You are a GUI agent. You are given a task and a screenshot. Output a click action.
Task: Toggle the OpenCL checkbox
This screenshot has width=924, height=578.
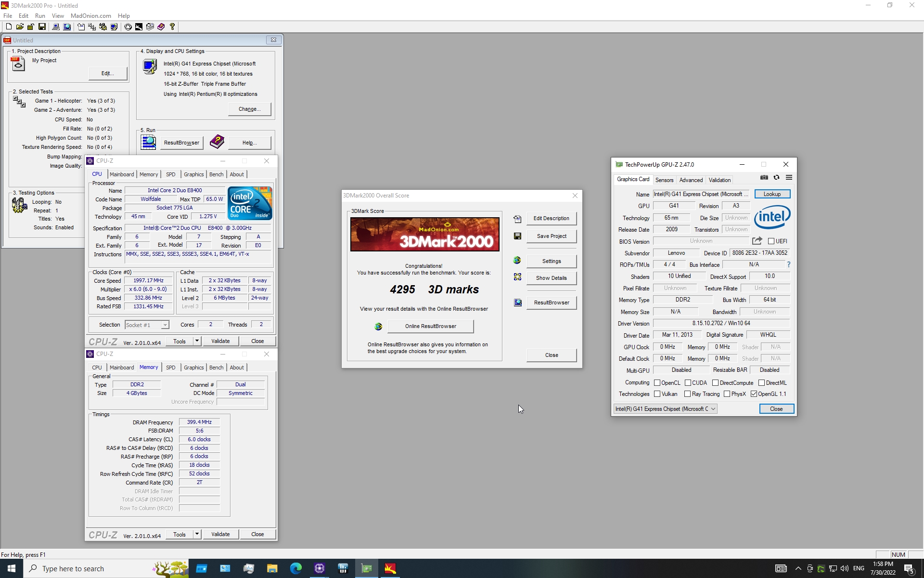click(x=657, y=383)
